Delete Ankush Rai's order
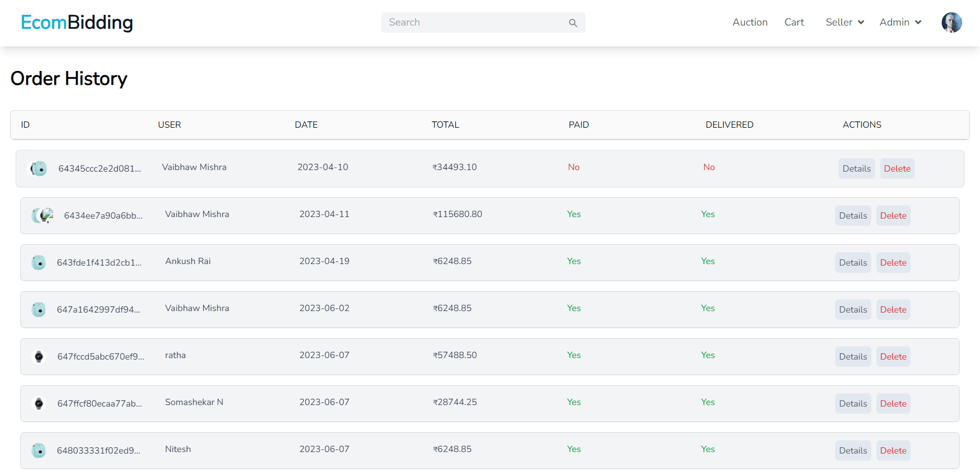This screenshot has height=474, width=980. [x=893, y=263]
